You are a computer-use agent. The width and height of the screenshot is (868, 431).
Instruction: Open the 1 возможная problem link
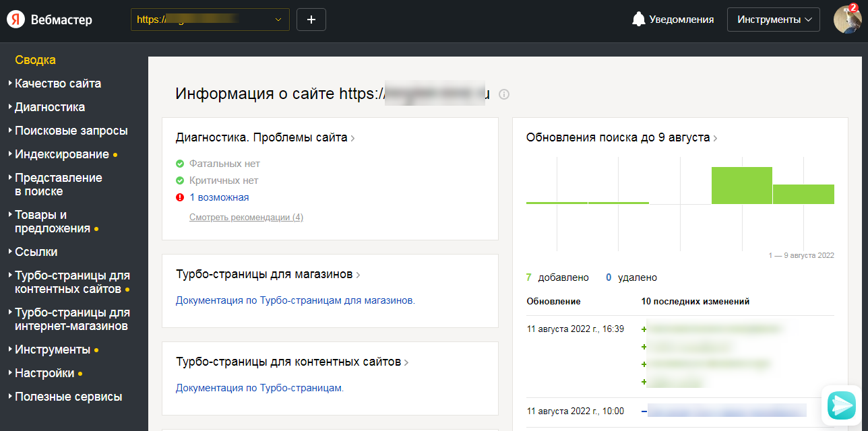pos(219,197)
